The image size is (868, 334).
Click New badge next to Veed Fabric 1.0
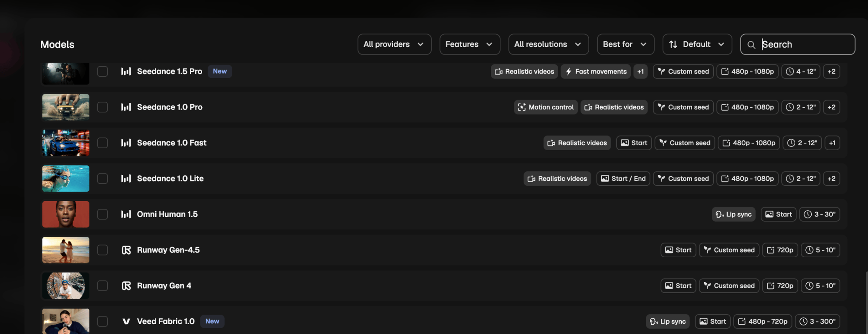click(x=212, y=321)
